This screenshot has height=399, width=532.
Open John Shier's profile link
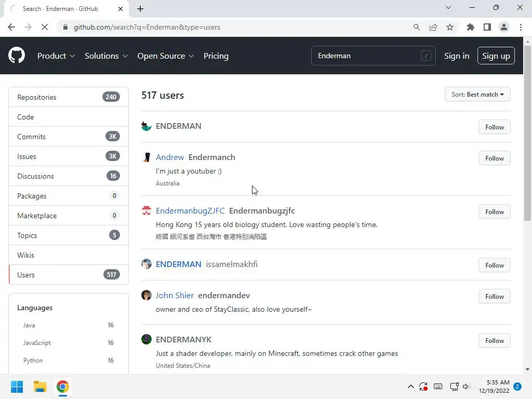[175, 295]
